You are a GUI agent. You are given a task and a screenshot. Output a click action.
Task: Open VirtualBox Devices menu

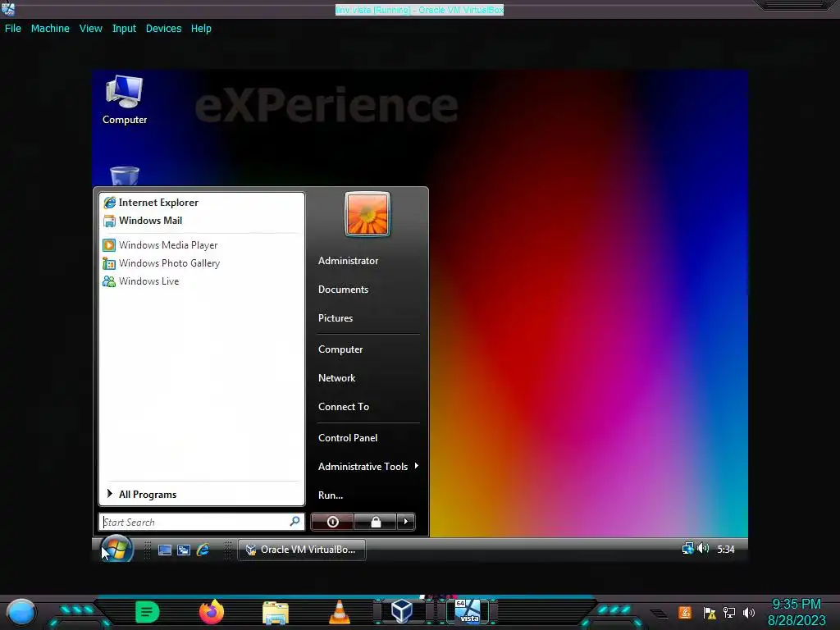tap(163, 29)
